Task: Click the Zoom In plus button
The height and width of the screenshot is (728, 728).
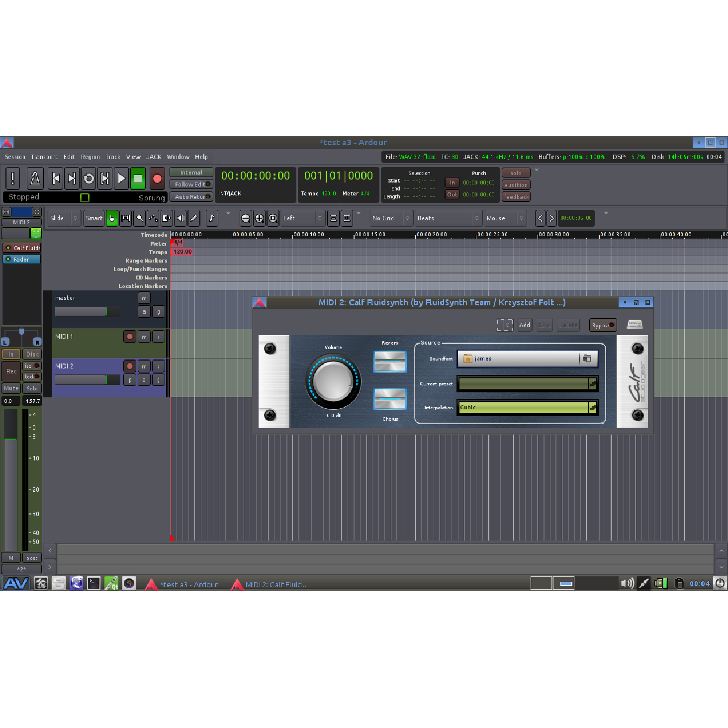Action: coord(259,218)
